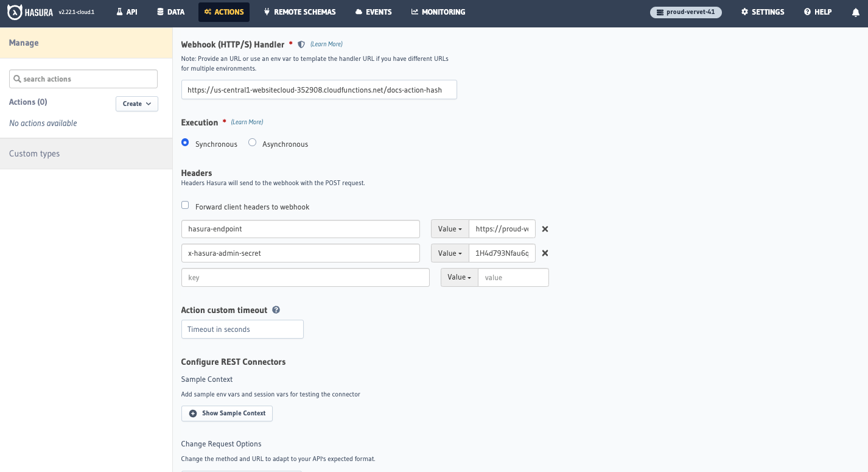This screenshot has height=472, width=868.
Task: Open HELP from the top bar
Action: click(x=817, y=12)
